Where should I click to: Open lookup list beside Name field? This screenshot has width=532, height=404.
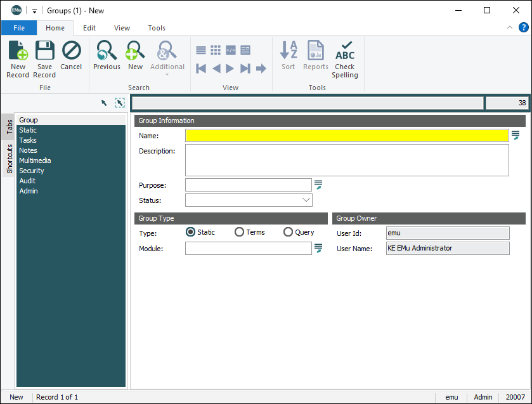tap(516, 135)
